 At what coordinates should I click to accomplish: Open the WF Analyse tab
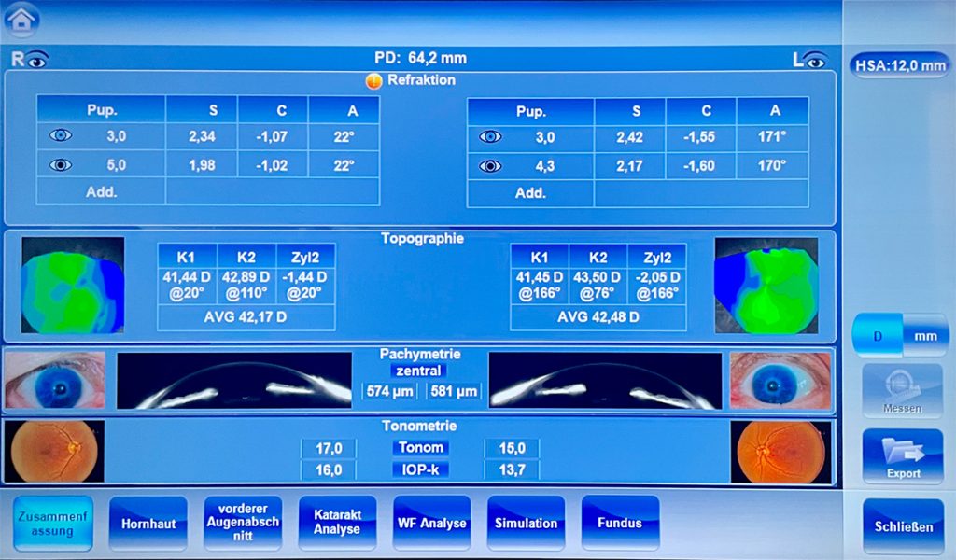(431, 523)
